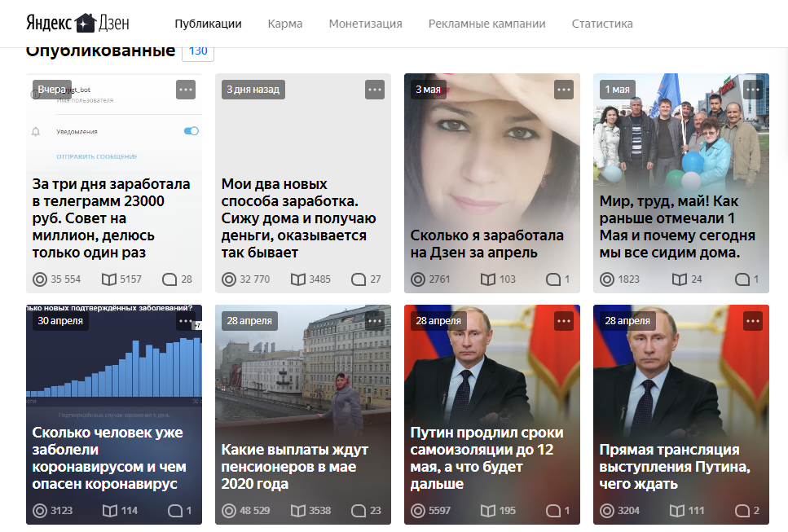Screen dimensions: 788x532
Task: Open three-dot menu on Сколько я заработала на Дзен
Action: coord(563,90)
